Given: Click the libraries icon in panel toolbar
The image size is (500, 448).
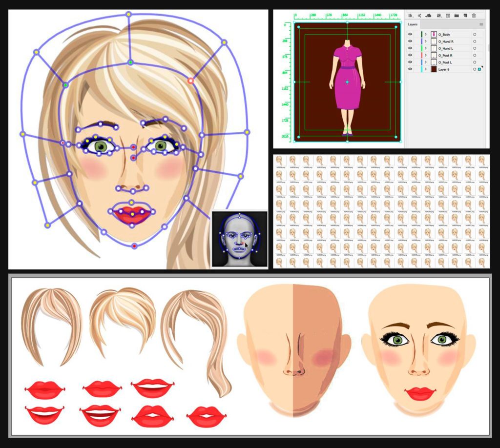Looking at the screenshot, I should pyautogui.click(x=411, y=15).
